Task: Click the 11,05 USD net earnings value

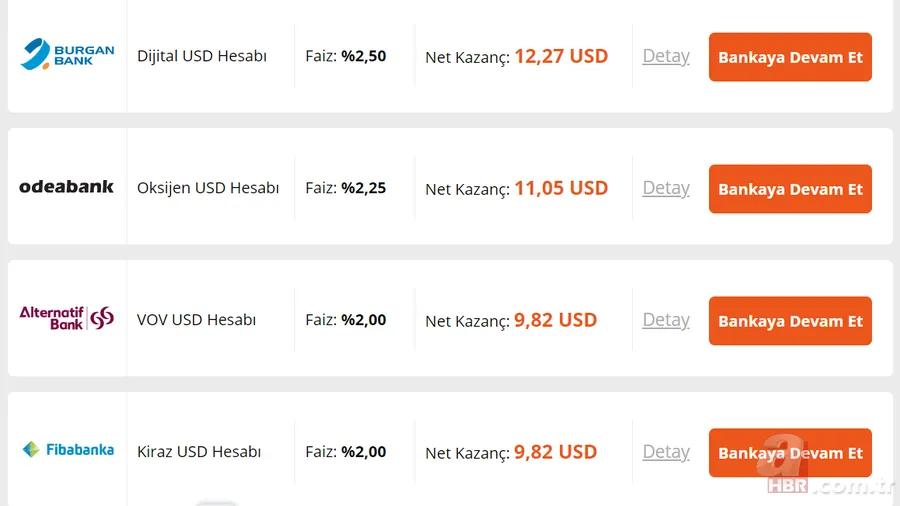Action: point(561,188)
